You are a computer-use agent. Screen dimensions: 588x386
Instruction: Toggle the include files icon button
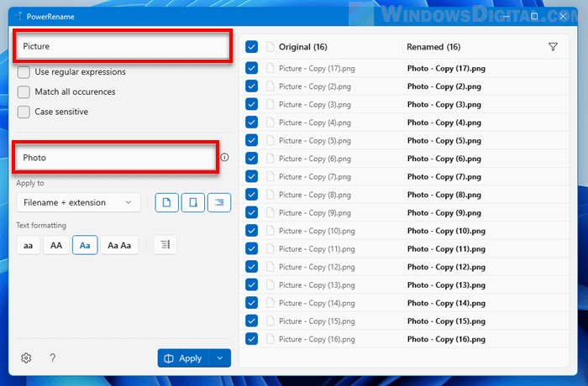click(166, 202)
